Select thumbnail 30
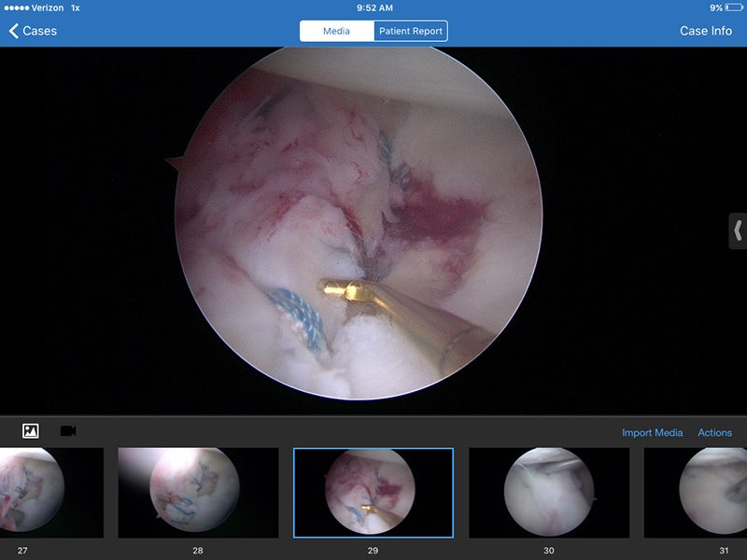The image size is (747, 560). click(x=549, y=493)
